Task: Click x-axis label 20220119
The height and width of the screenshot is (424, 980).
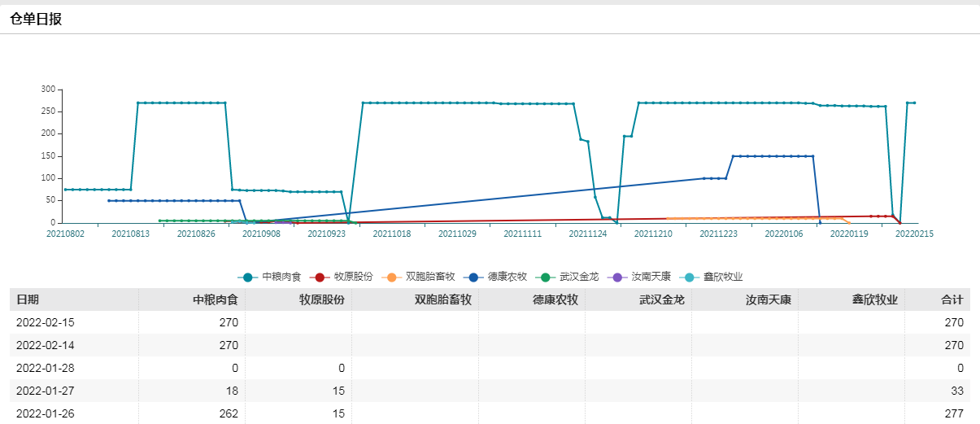Action: [848, 234]
